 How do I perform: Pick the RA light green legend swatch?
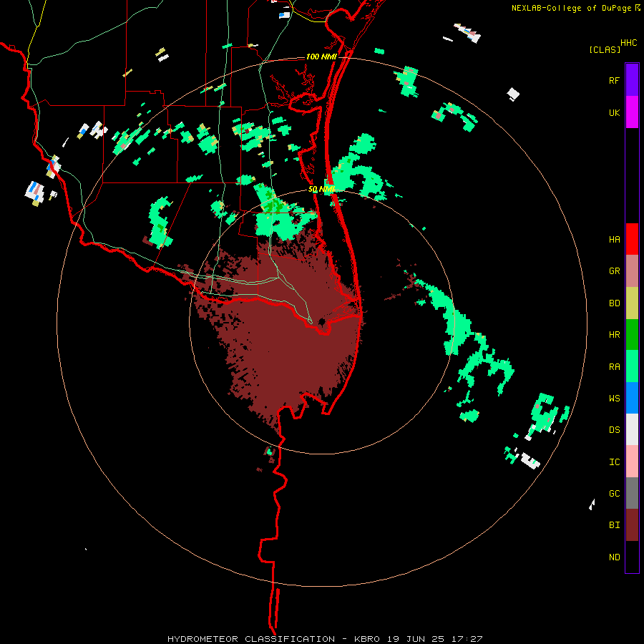coord(632,366)
